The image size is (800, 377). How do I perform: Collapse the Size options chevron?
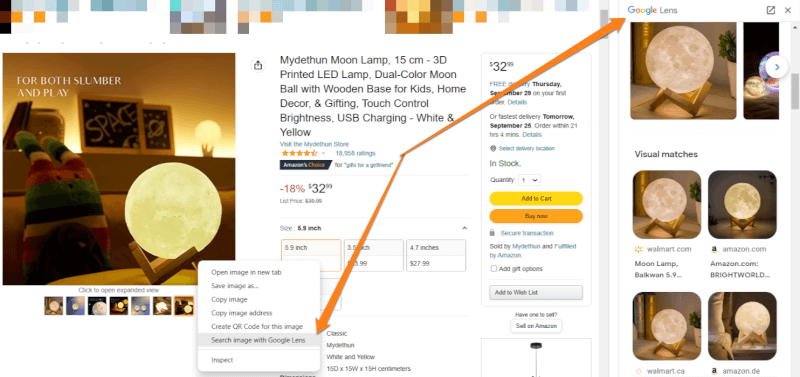[x=464, y=228]
